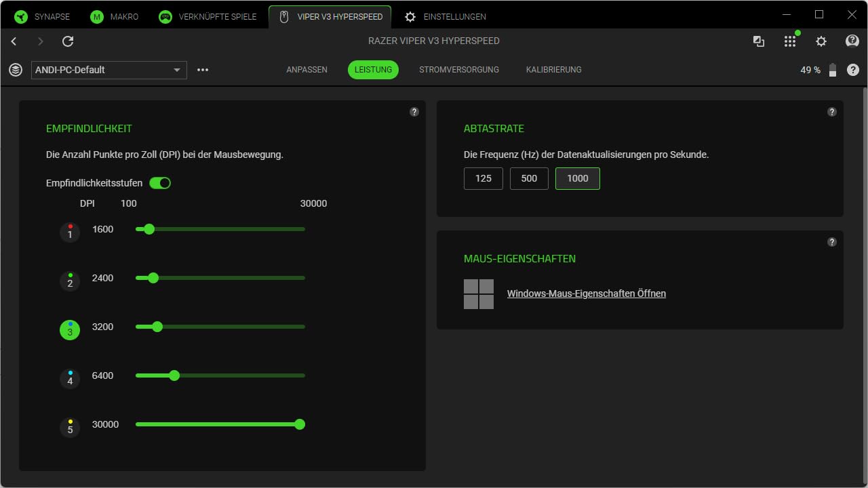
Task: Set polling rate to 1000 Hz
Action: (x=578, y=178)
